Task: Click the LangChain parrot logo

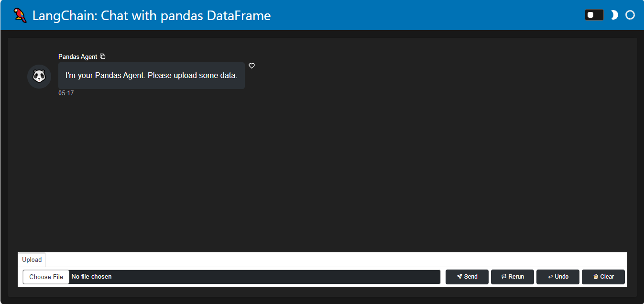Action: tap(19, 15)
